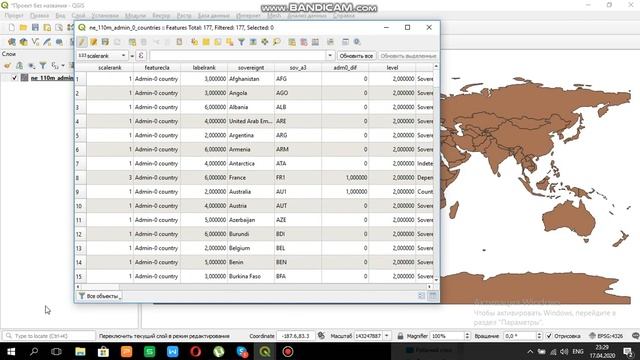Click sov_a3 column header
640x360 pixels.
coord(298,67)
